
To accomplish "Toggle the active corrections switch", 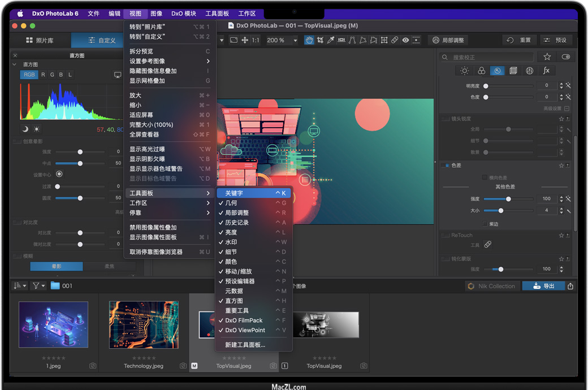I will (x=565, y=57).
